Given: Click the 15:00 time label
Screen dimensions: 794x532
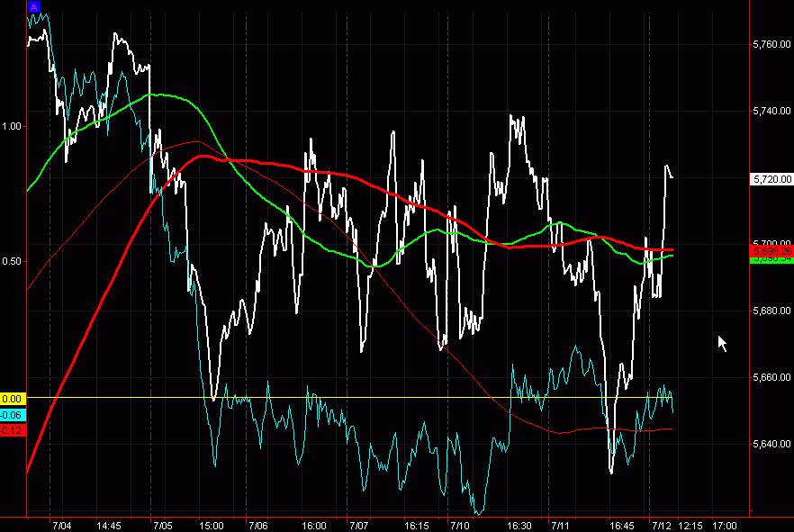Looking at the screenshot, I should pyautogui.click(x=212, y=526).
